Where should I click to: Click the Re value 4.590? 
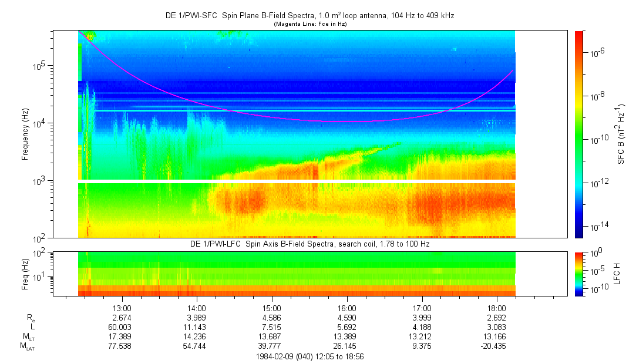(x=347, y=318)
